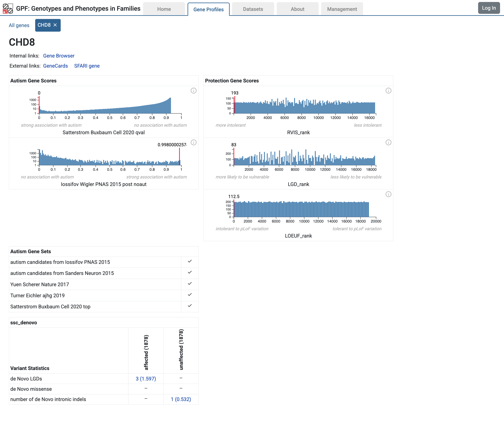Switch to the Datasets tab

coord(253,9)
